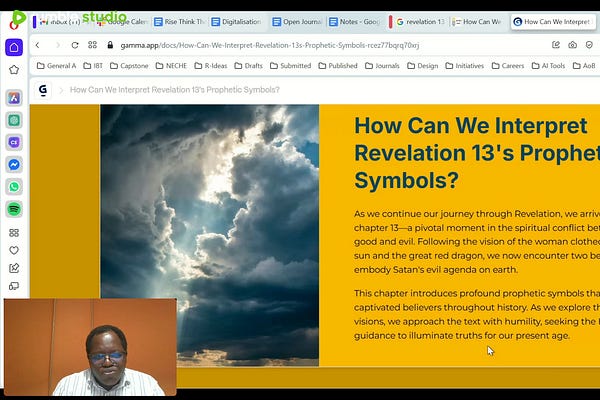
Task: Click the heading How Can We Interpret
Action: (x=477, y=153)
